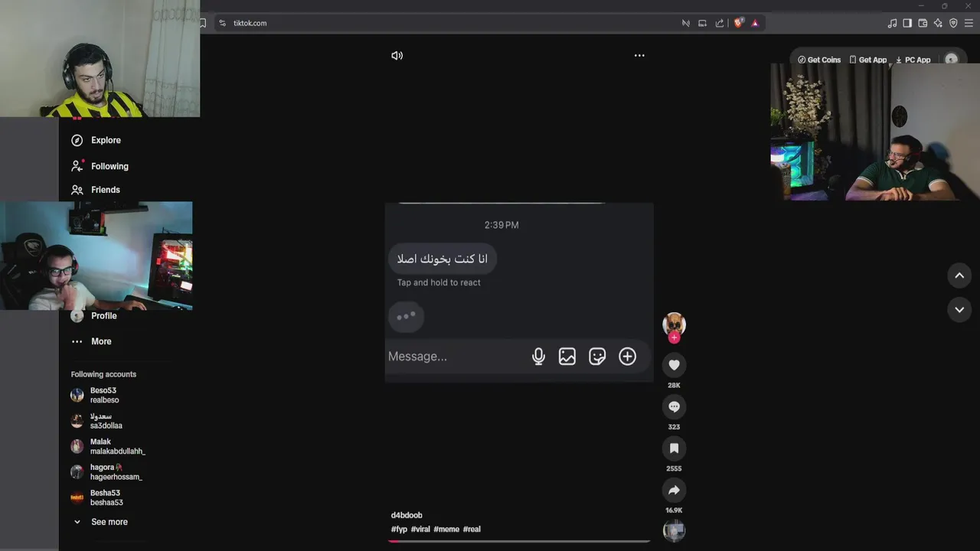Click the Get Coins button
980x551 pixels.
click(x=819, y=60)
